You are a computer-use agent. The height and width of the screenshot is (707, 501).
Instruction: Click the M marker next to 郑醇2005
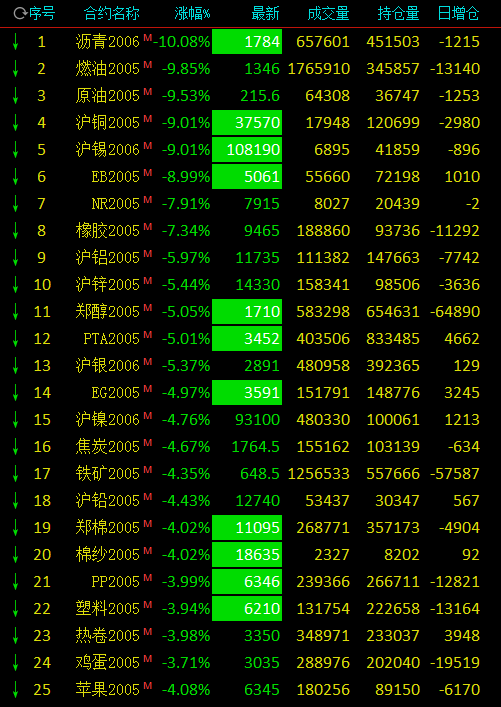[x=147, y=308]
